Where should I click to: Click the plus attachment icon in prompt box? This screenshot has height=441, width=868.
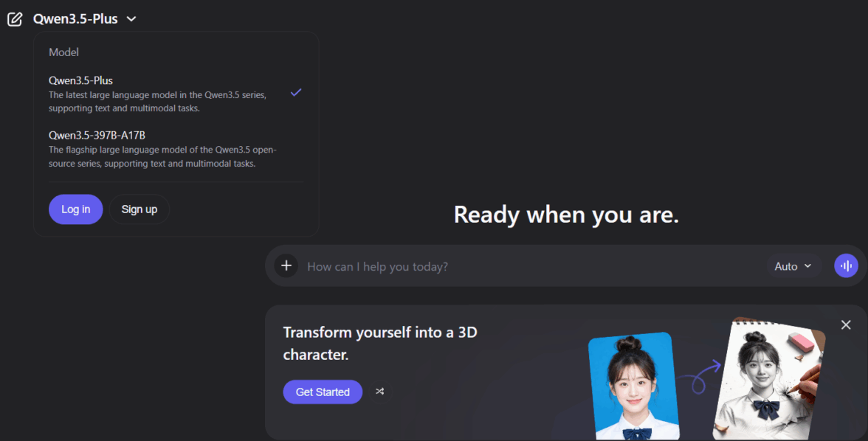[286, 266]
